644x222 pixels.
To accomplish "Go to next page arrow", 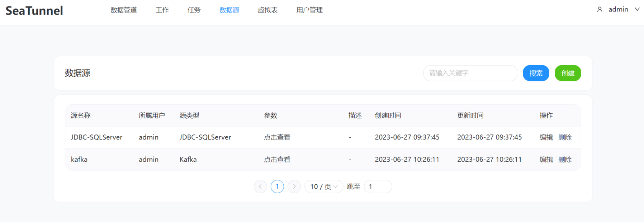I will (x=294, y=186).
